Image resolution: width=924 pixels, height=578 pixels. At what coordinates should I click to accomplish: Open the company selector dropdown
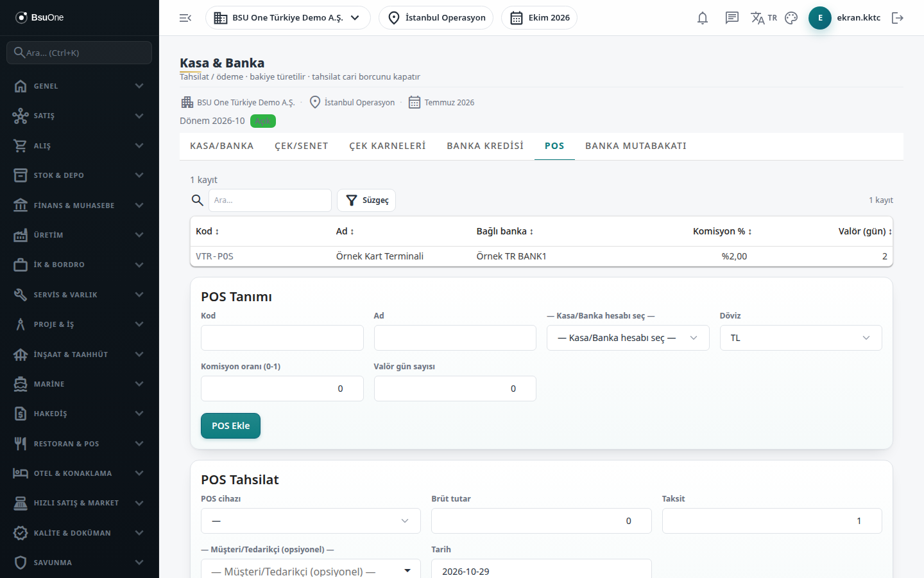[288, 18]
